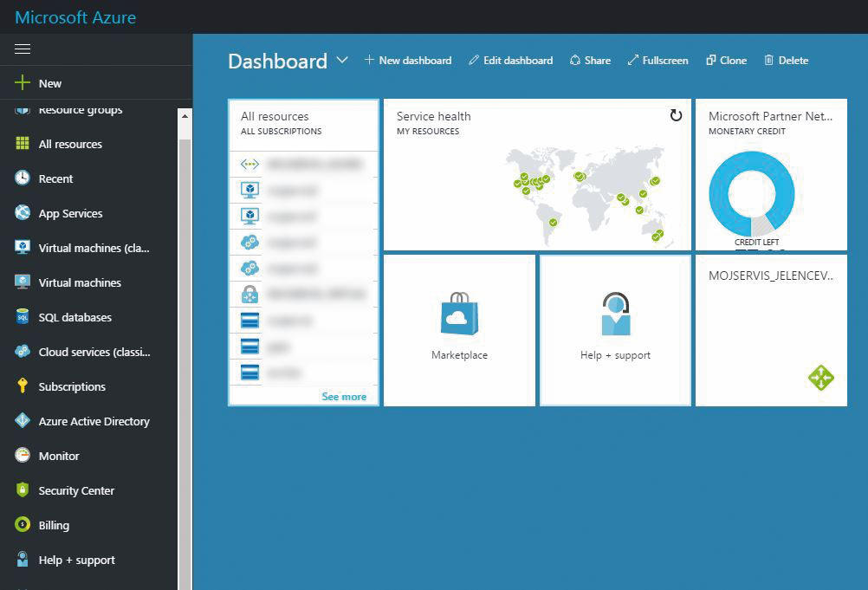The image size is (868, 590).
Task: Click the Dashboard title text
Action: click(277, 61)
